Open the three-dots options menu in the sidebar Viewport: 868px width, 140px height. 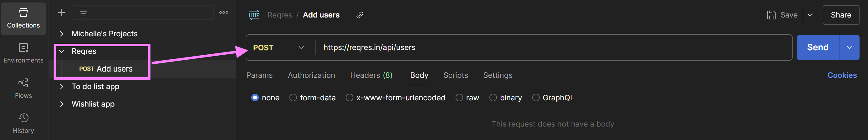tap(224, 13)
